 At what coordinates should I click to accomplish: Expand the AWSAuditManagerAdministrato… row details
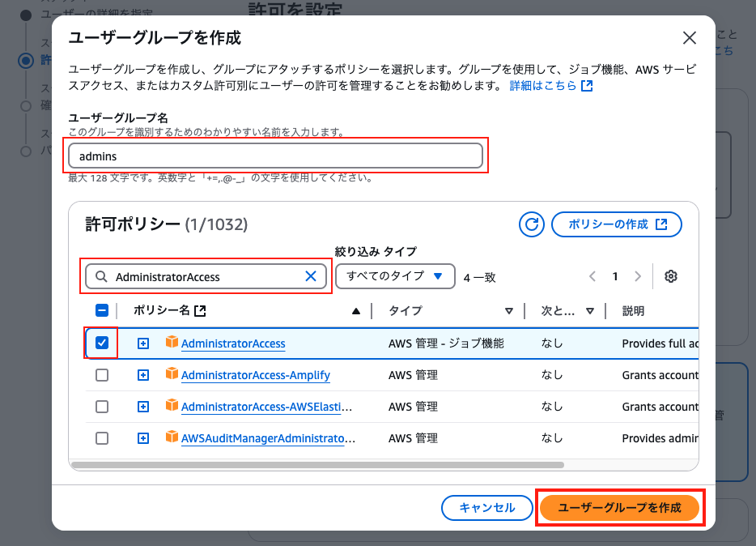pos(143,438)
